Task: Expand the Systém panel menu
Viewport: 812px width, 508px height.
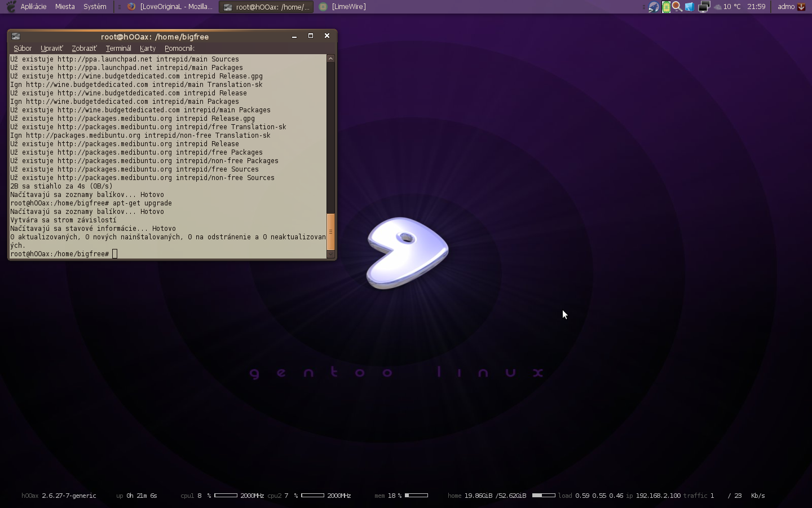Action: (x=95, y=7)
